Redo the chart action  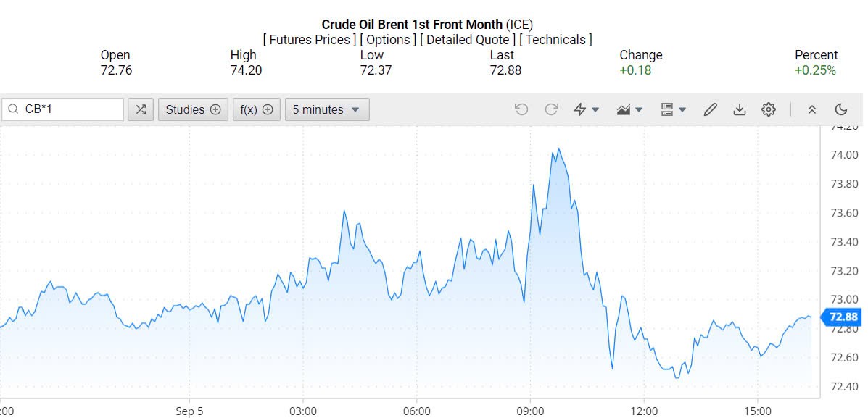coord(551,109)
